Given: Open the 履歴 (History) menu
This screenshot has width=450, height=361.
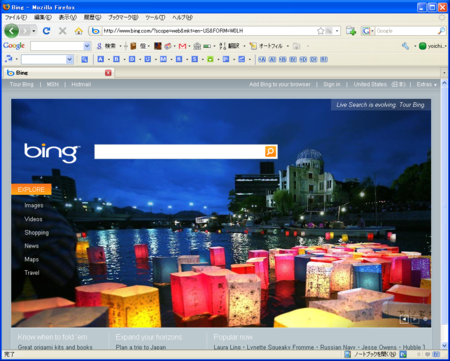Looking at the screenshot, I should [x=92, y=17].
